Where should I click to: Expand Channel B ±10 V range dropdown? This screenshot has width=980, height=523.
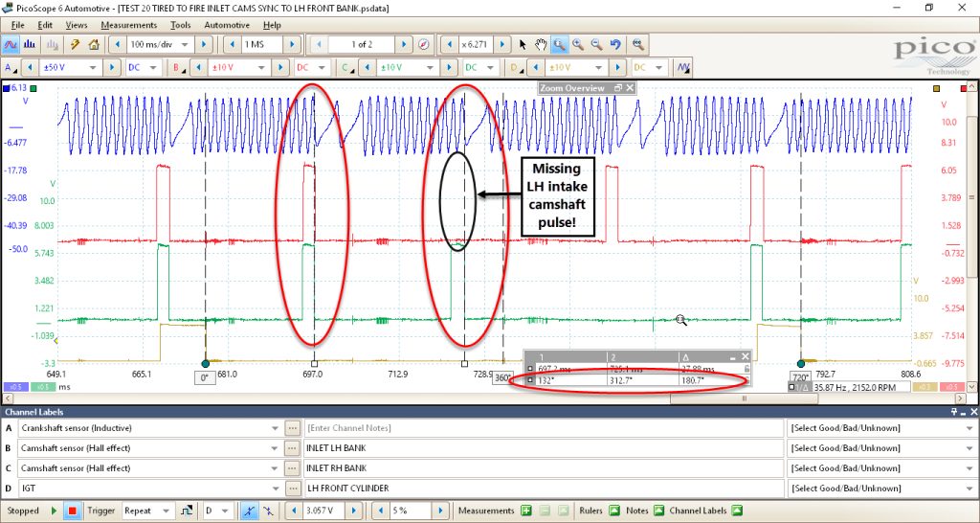[x=262, y=68]
